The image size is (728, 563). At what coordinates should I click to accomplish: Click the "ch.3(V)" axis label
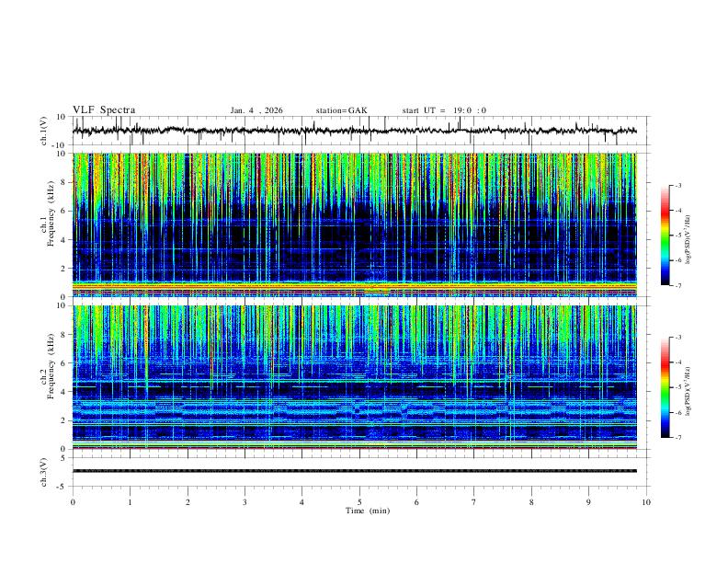click(44, 472)
